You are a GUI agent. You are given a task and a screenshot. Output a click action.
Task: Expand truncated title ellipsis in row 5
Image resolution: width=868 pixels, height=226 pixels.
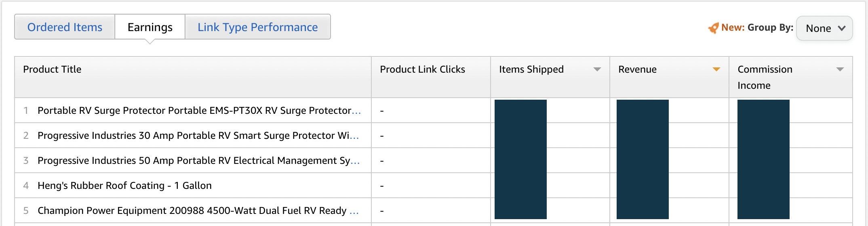(x=354, y=211)
